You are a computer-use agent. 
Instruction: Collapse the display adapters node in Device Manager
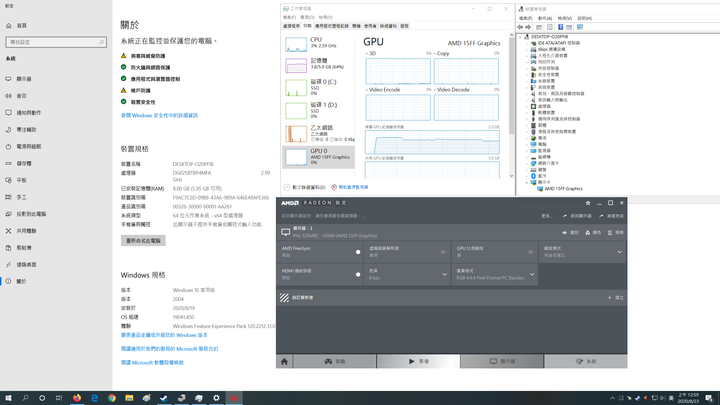[527, 182]
